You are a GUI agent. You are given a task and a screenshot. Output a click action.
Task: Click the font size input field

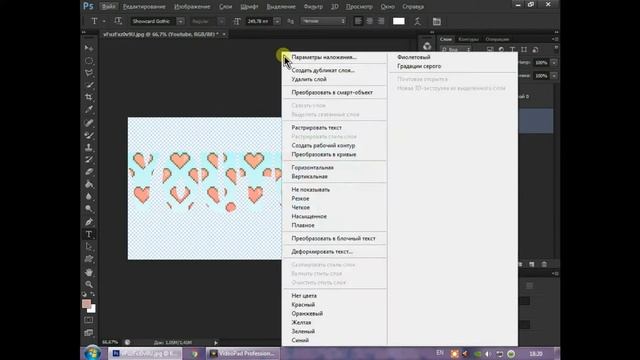(259, 21)
